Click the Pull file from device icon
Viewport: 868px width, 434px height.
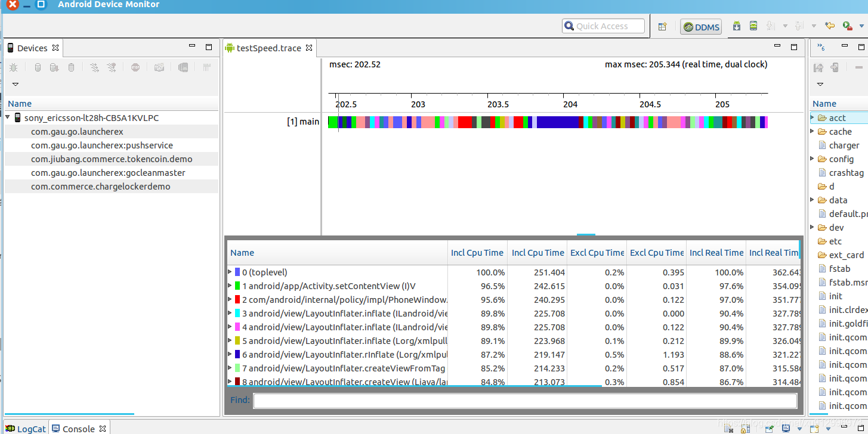pos(818,68)
